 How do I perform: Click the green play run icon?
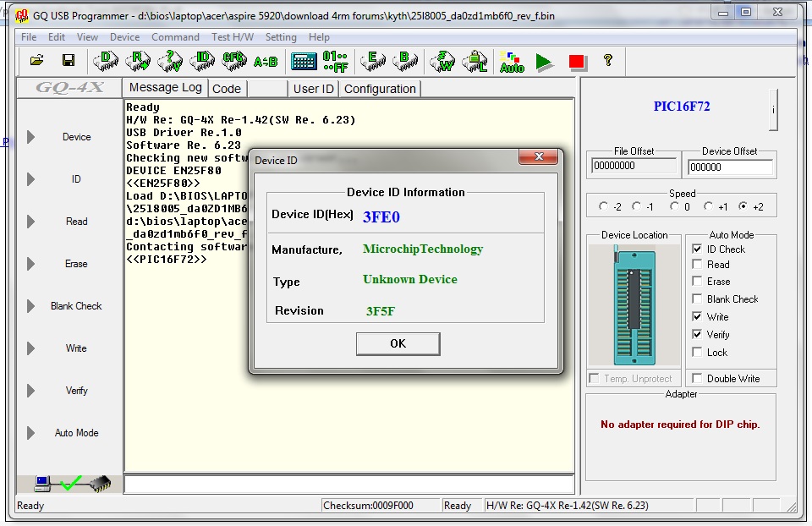(x=544, y=62)
